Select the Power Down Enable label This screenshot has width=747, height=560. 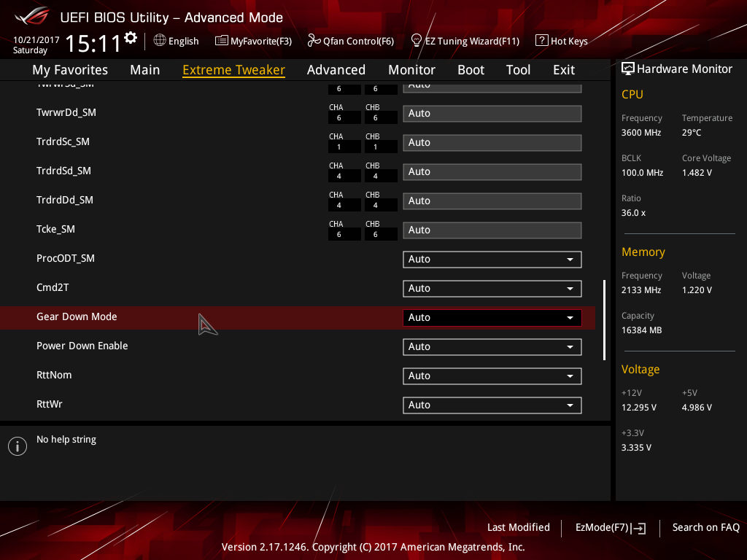click(x=82, y=346)
